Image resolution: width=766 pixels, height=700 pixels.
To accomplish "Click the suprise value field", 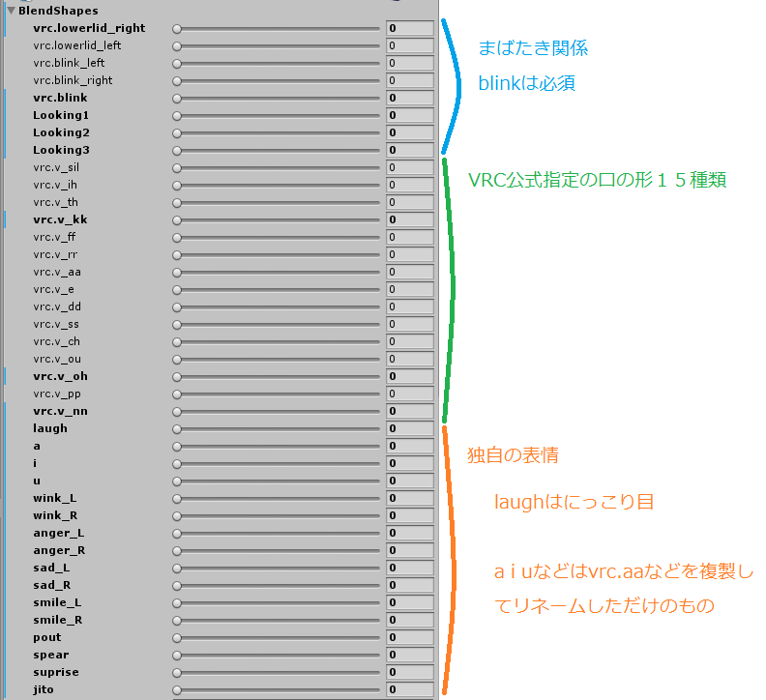I will click(x=409, y=673).
